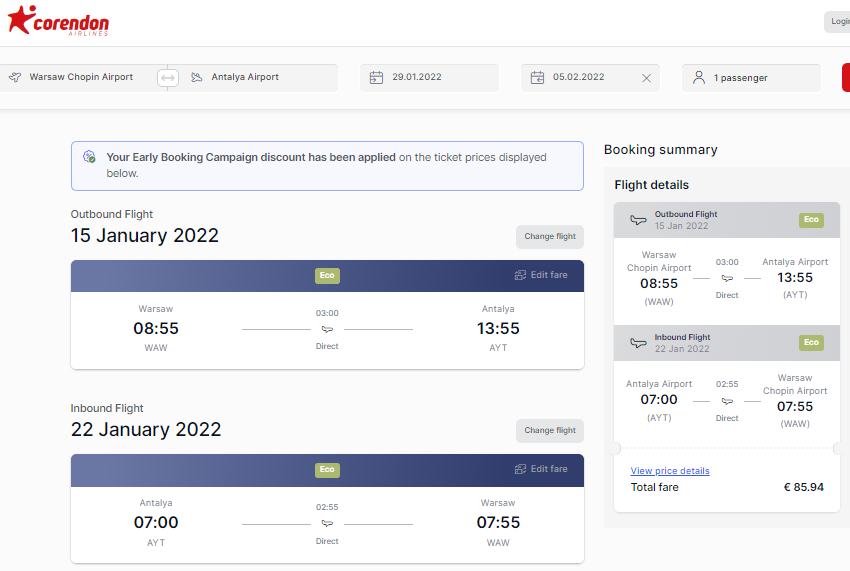
Task: Click the discount badge icon in banner
Action: point(89,157)
